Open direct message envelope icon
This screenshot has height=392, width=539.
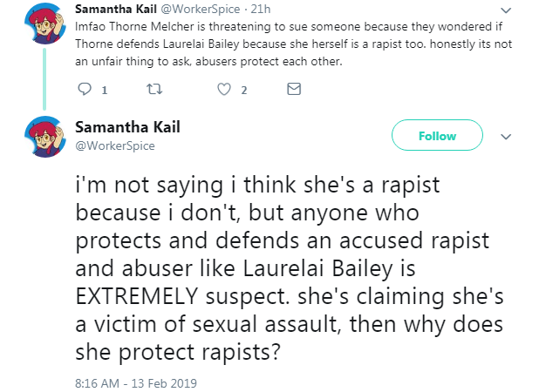[x=294, y=89]
